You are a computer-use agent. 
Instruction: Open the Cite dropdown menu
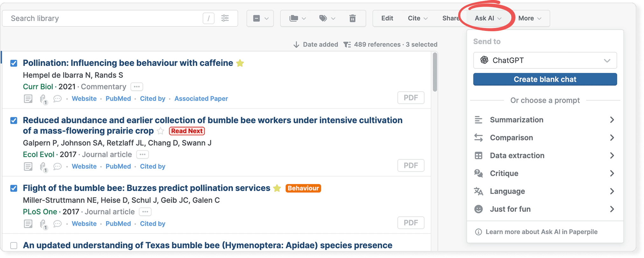pos(417,18)
